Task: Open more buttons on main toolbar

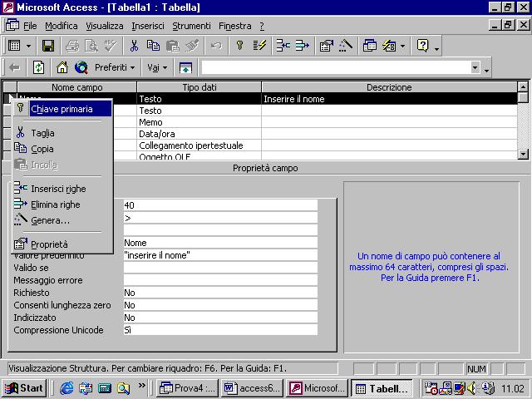Action: click(x=437, y=50)
